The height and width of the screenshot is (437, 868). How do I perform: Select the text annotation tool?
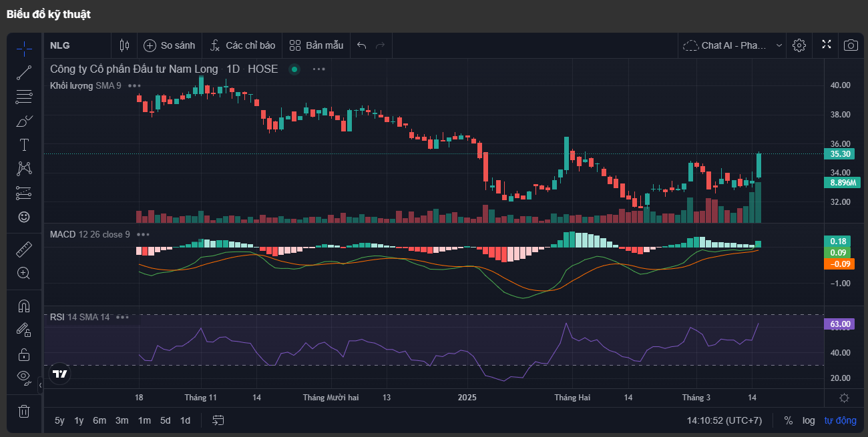point(24,145)
